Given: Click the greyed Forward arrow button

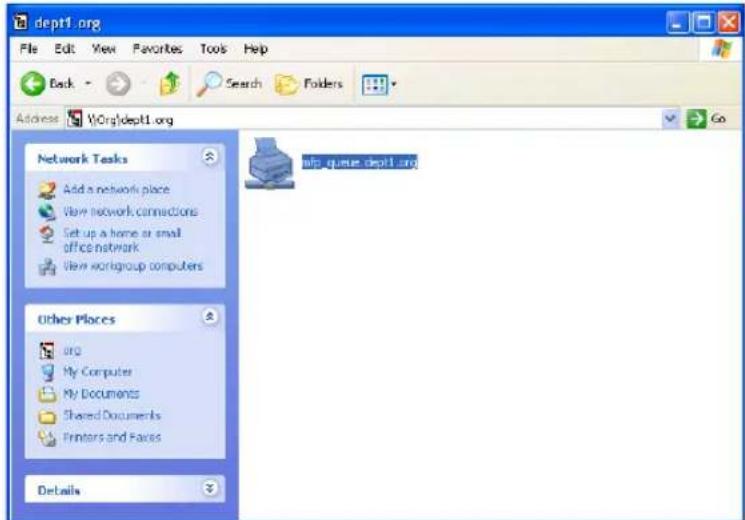Looking at the screenshot, I should (x=118, y=84).
